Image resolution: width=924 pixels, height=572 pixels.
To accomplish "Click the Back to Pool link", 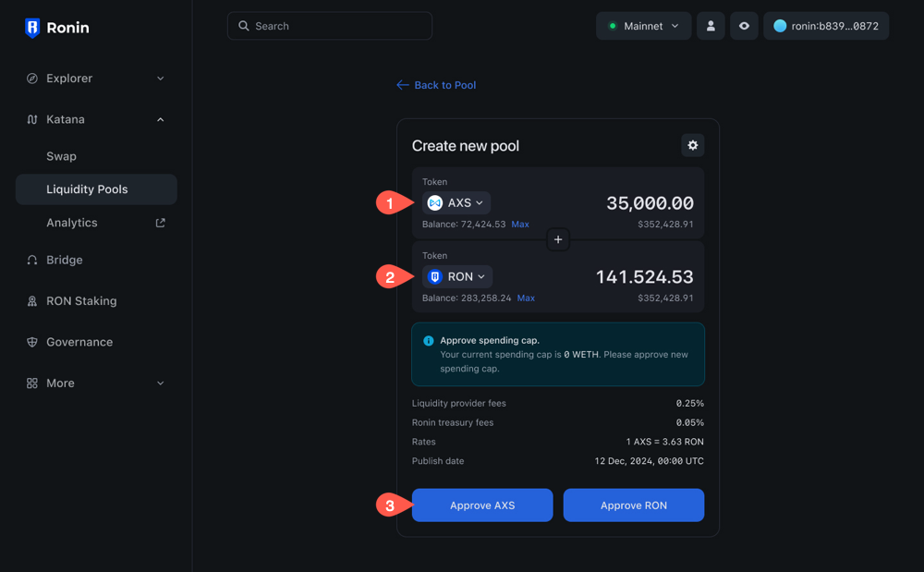I will 436,85.
